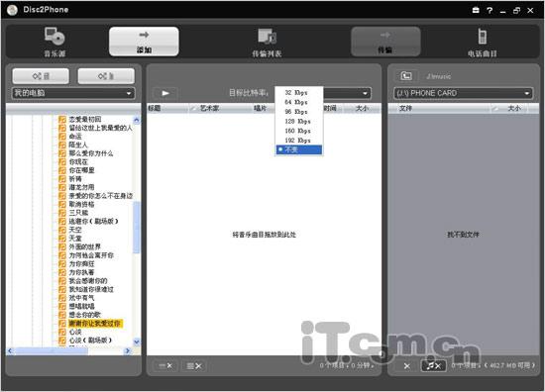Choose 128 Kbps from bitrate list
This screenshot has height=392, width=545.
point(298,121)
